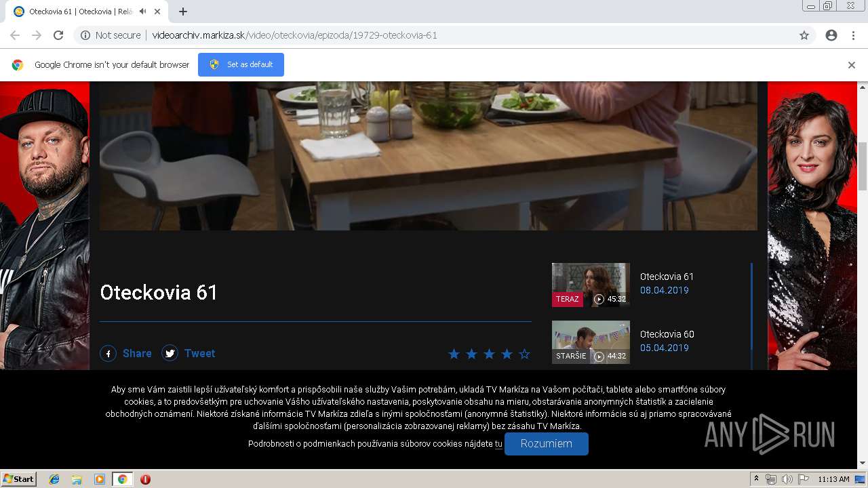
Task: Open a new tab with plus button
Action: tap(183, 12)
